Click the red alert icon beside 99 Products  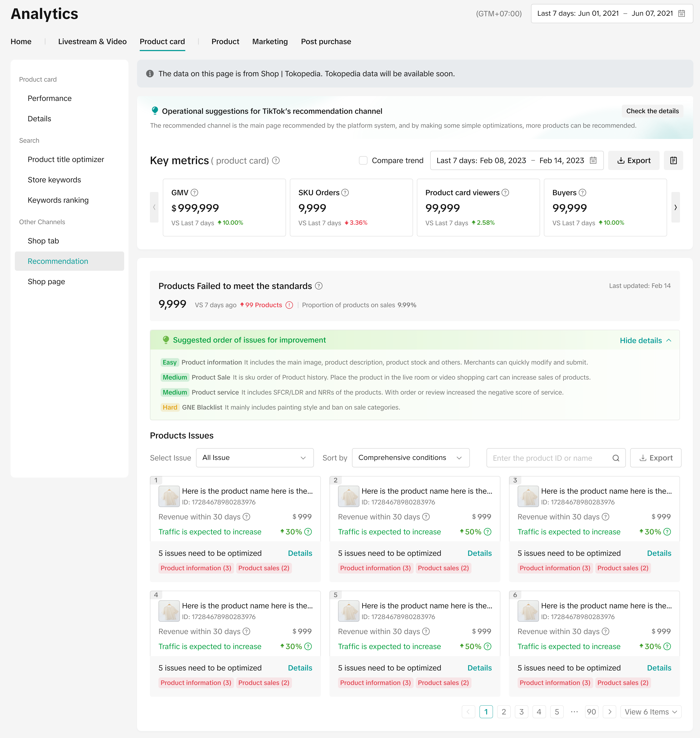point(289,305)
